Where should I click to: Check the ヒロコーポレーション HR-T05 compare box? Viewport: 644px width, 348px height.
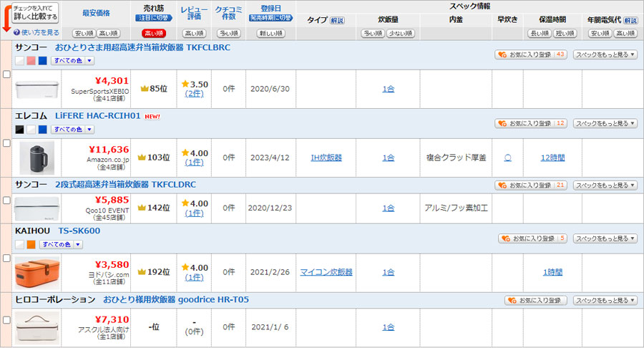[6, 320]
